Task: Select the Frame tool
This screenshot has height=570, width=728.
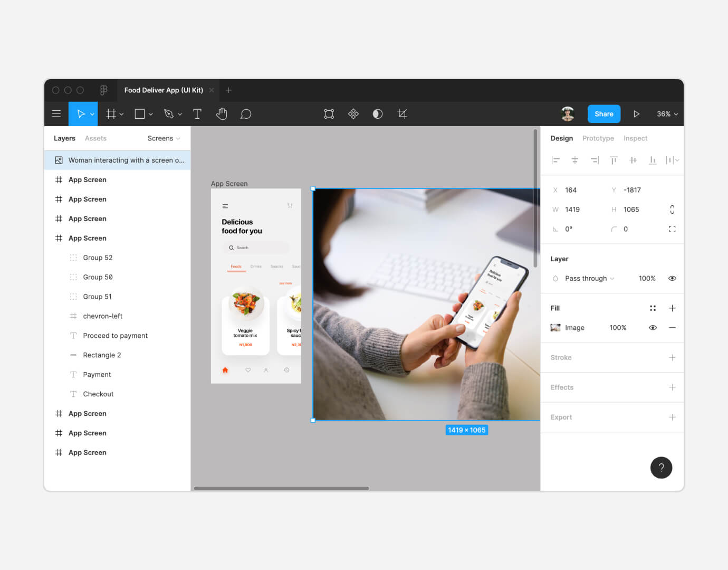Action: (x=111, y=113)
